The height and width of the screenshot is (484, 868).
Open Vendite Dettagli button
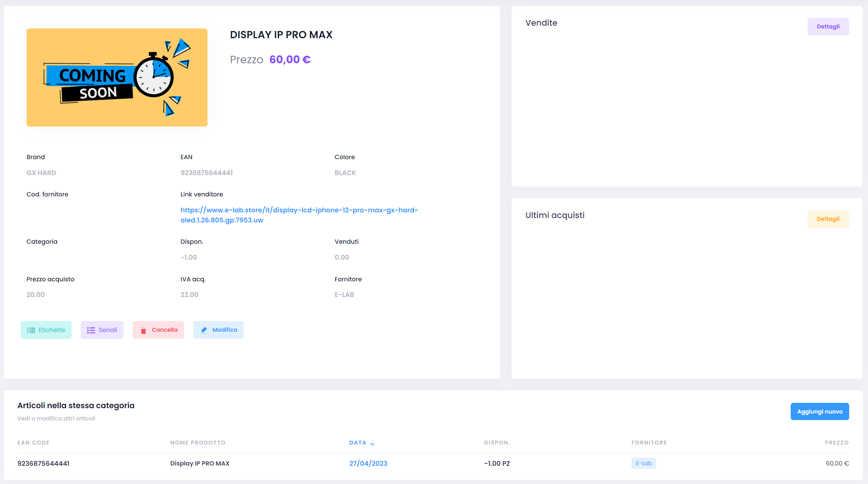tap(828, 27)
